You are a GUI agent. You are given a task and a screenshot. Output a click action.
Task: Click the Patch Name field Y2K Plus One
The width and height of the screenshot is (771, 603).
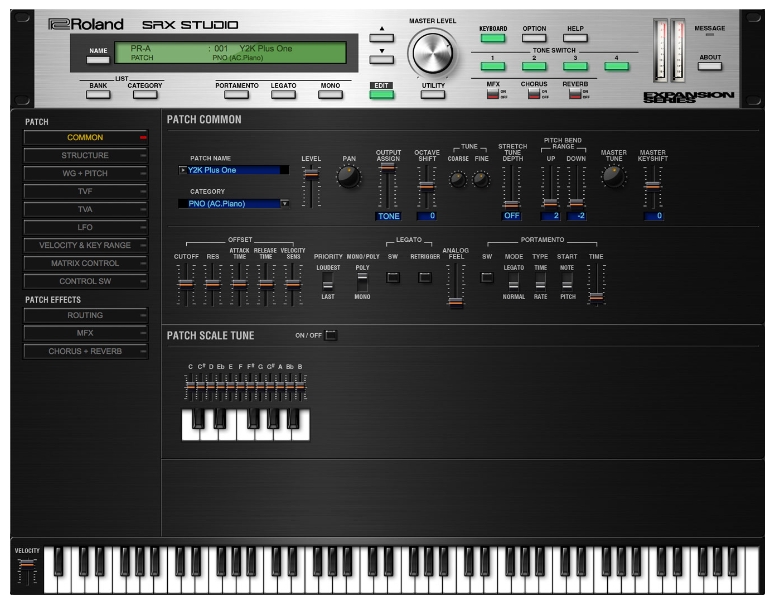coord(237,170)
